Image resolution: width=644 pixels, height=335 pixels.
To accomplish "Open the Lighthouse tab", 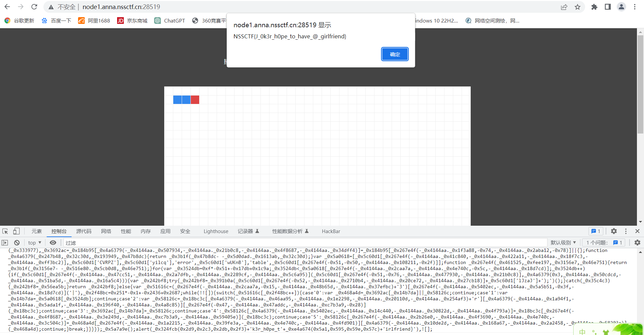I will tap(216, 231).
